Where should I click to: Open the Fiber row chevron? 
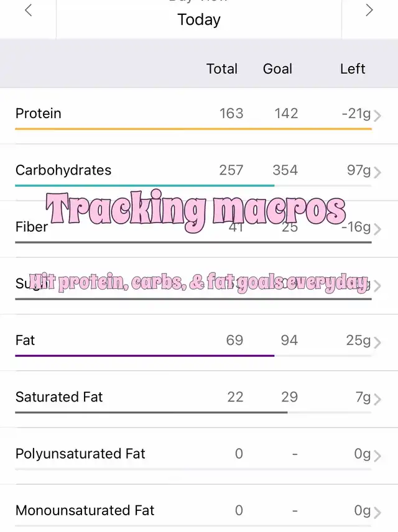(x=377, y=229)
